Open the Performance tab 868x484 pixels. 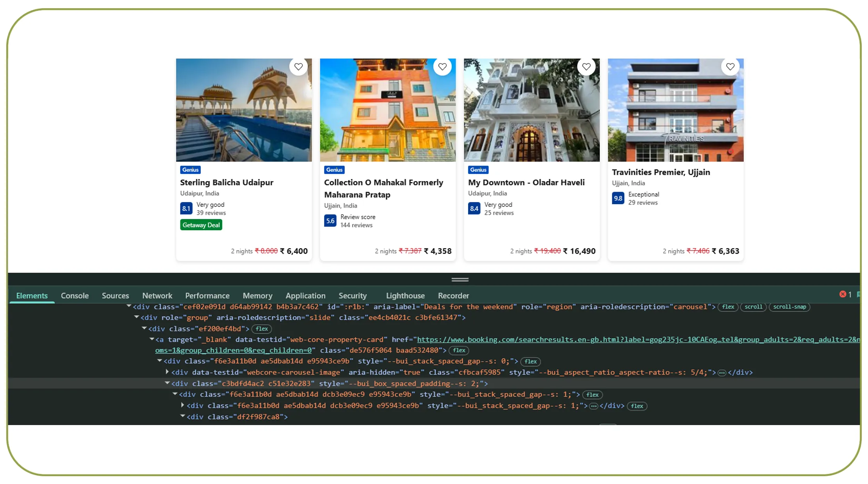(207, 295)
